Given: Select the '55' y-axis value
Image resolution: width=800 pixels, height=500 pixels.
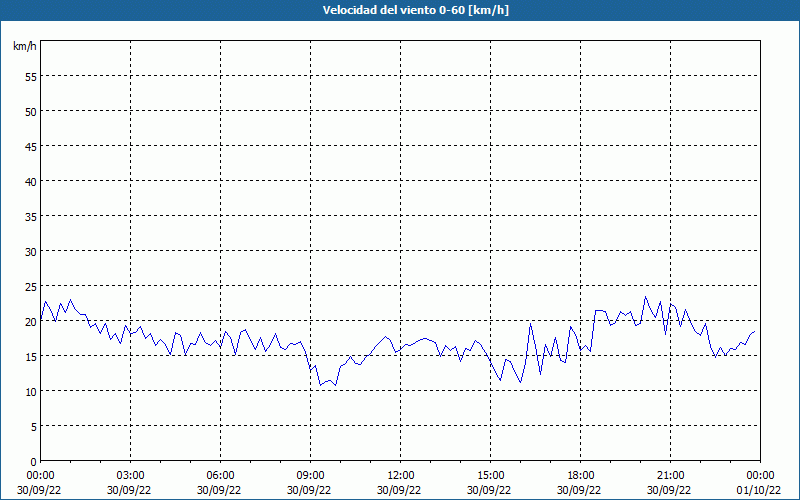Looking at the screenshot, I should pos(31,77).
